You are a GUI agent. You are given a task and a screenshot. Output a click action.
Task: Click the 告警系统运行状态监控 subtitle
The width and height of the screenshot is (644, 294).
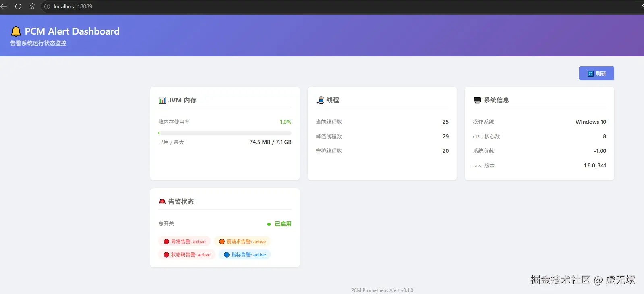click(38, 43)
